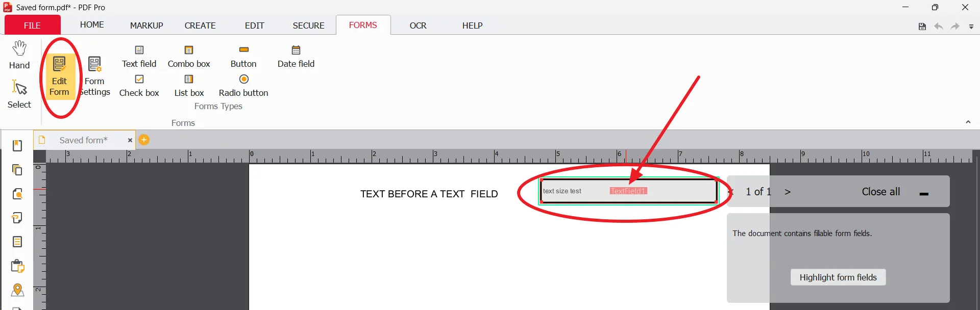The width and height of the screenshot is (980, 310).
Task: Add a new document tab
Action: pos(144,140)
